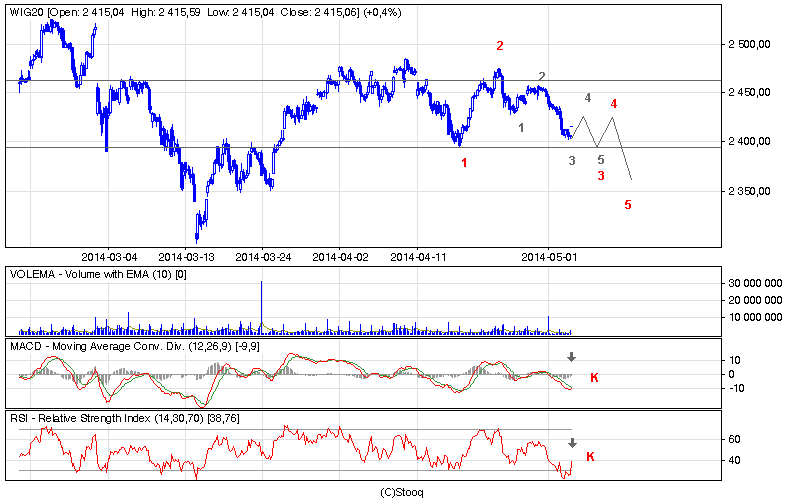800x500 pixels.
Task: Click the 60 label on RSI axis
Action: (734, 439)
